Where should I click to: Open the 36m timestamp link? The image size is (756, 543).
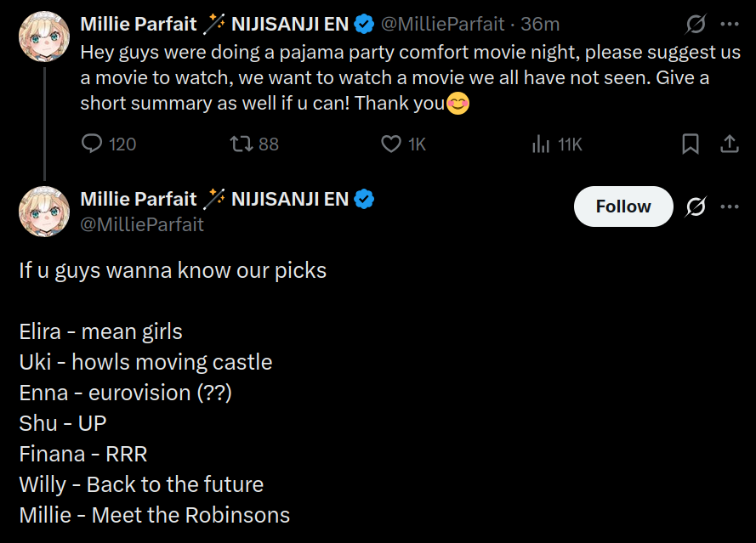coord(540,24)
